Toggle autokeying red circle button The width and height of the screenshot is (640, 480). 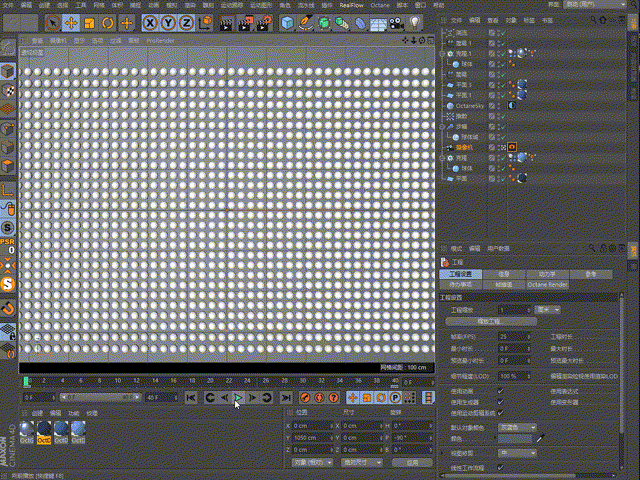pos(319,398)
